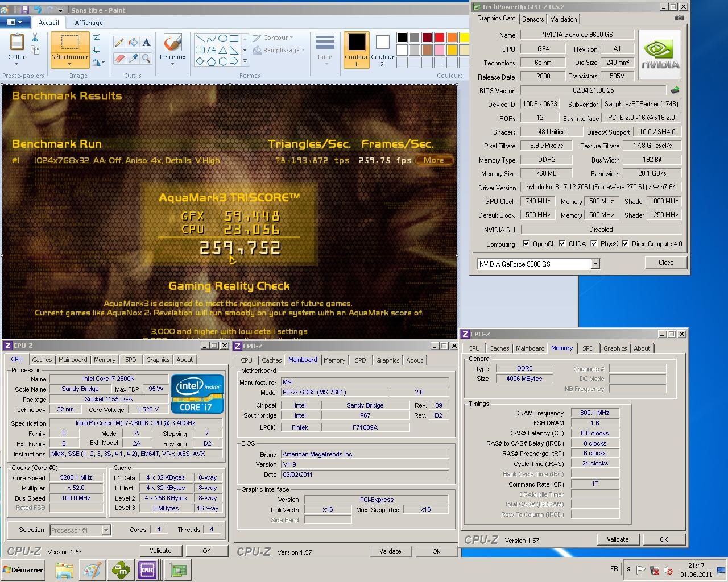728x582 pixels.
Task: Open Graphics tab in right CPU-Z window
Action: 615,348
